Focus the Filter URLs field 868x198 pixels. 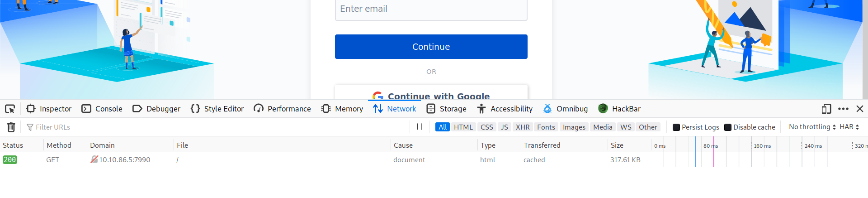tap(217, 127)
